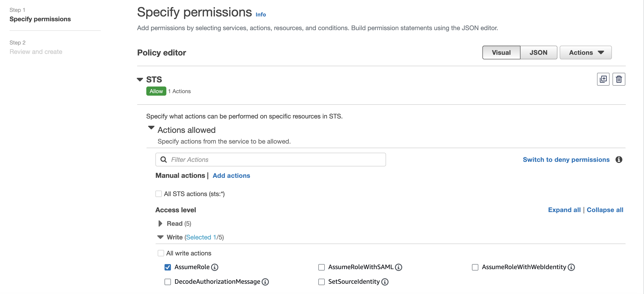The width and height of the screenshot is (644, 294).
Task: Collapse the STS statement section arrow
Action: pyautogui.click(x=140, y=80)
